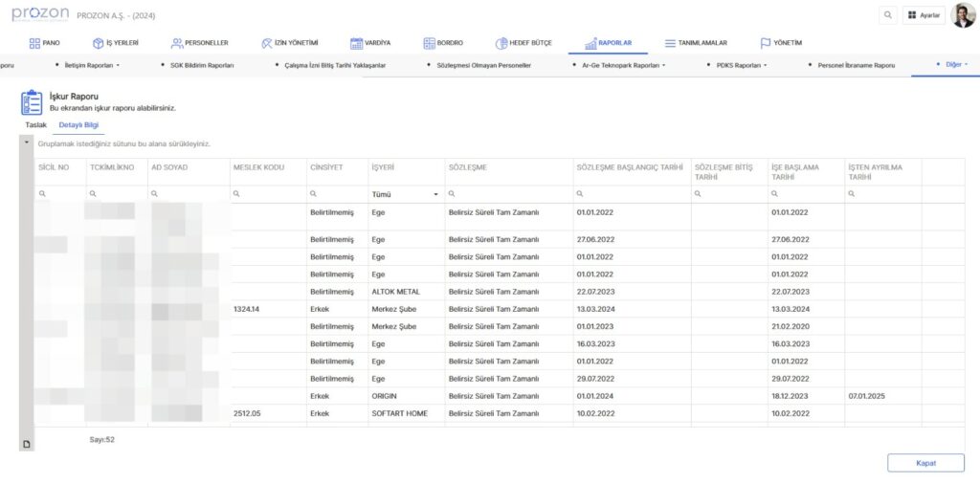Click the user profile avatar

click(963, 15)
